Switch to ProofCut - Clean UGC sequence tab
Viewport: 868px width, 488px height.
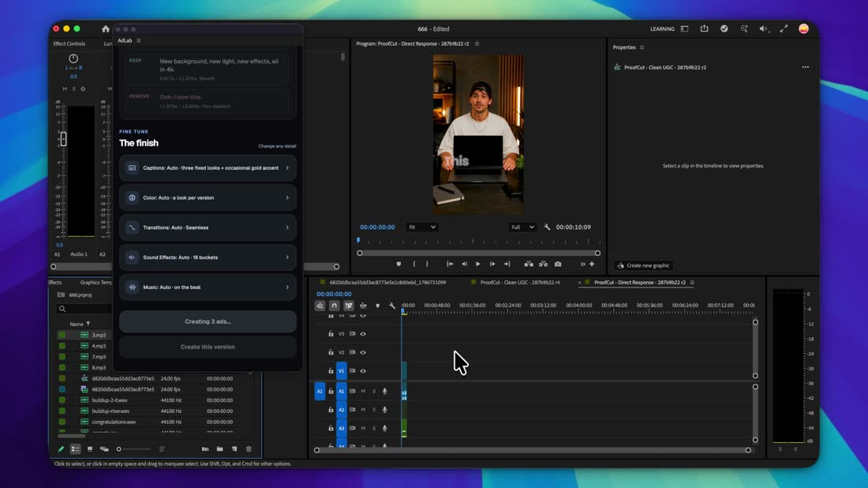520,283
